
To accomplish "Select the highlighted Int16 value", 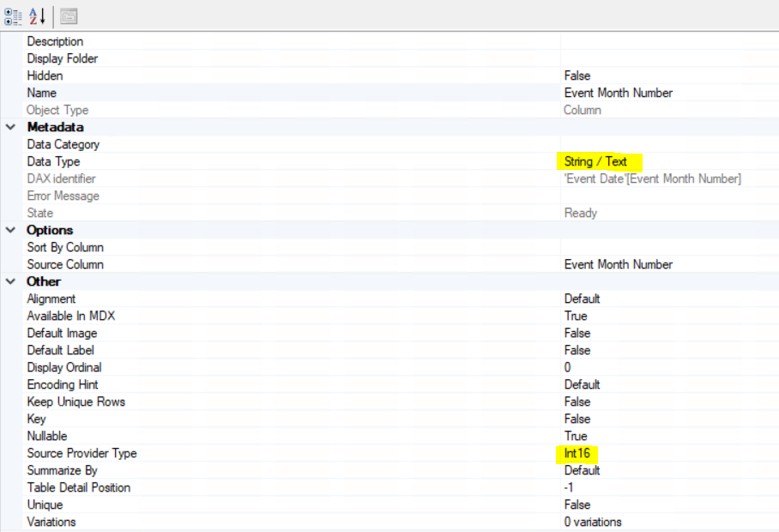I will (x=577, y=453).
